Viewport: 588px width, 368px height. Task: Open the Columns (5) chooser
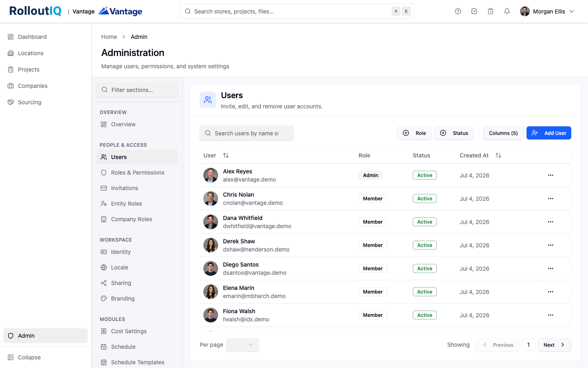pyautogui.click(x=503, y=133)
